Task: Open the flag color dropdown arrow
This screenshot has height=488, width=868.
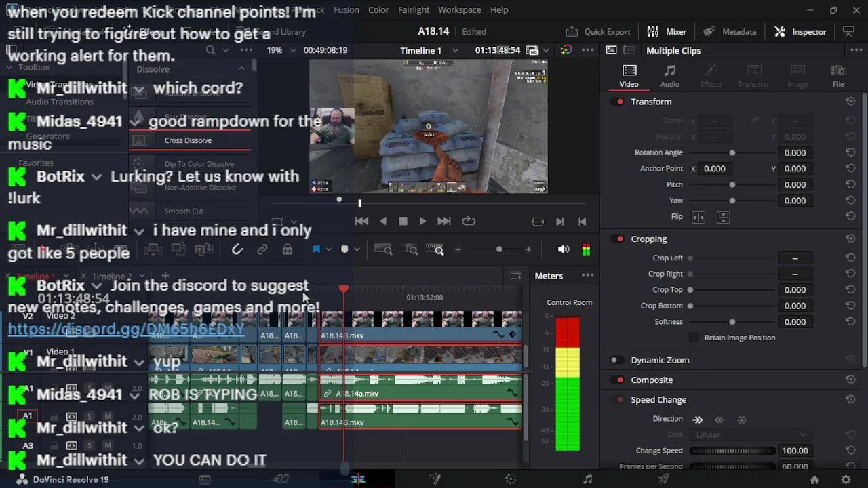Action: [x=329, y=250]
